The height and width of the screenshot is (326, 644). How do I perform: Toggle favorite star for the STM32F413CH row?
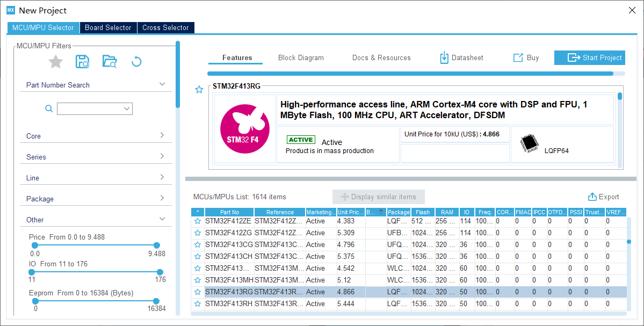(198, 257)
